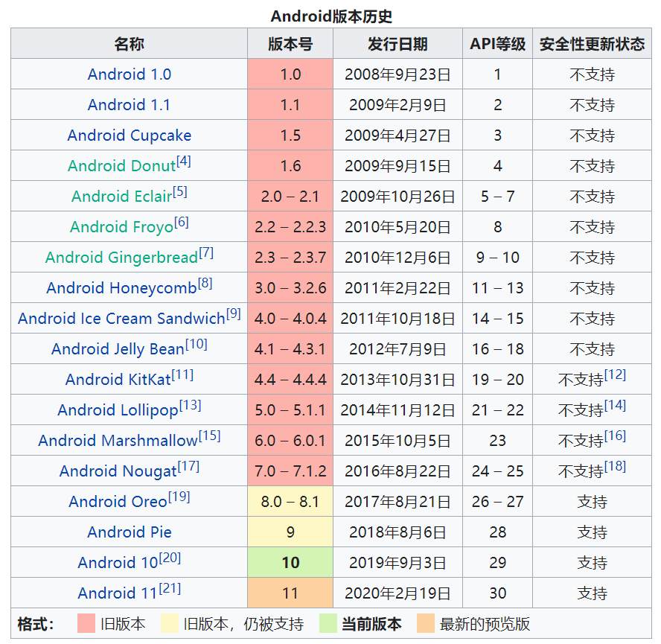Click footnote [4] beside Android Donut

(184, 161)
